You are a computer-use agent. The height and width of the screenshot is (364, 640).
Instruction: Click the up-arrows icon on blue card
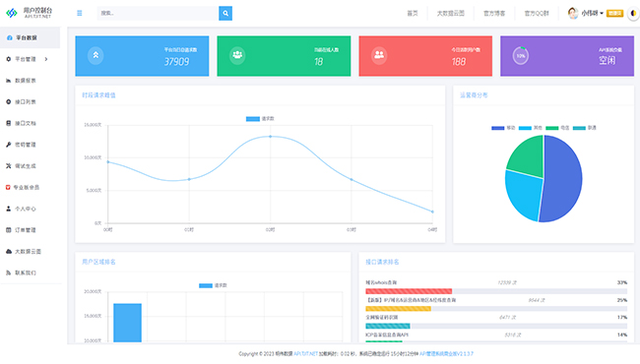[96, 55]
